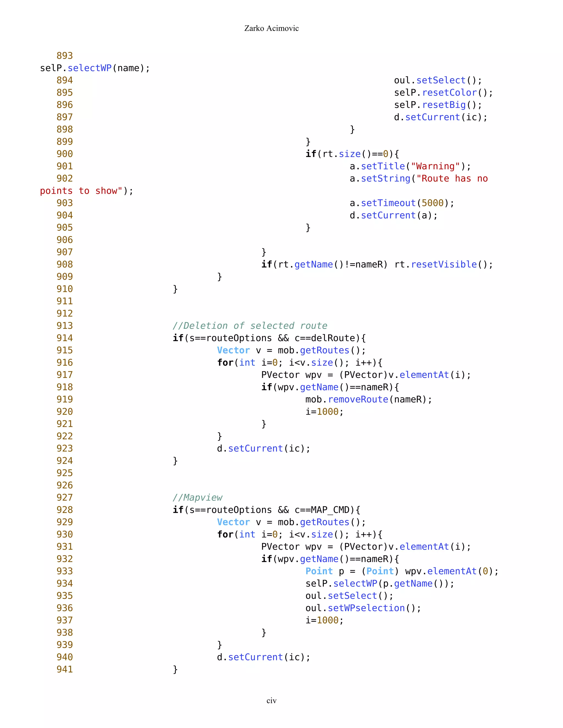Click line number 941
The image size is (563, 728).
tap(64, 669)
